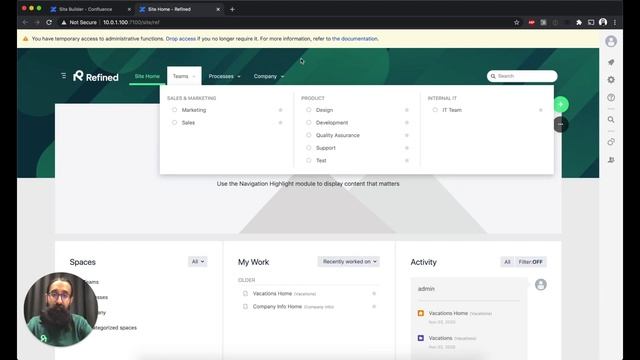Screen dimensions: 640x360
Task: Open the Spaces All dropdown
Action: tap(198, 262)
